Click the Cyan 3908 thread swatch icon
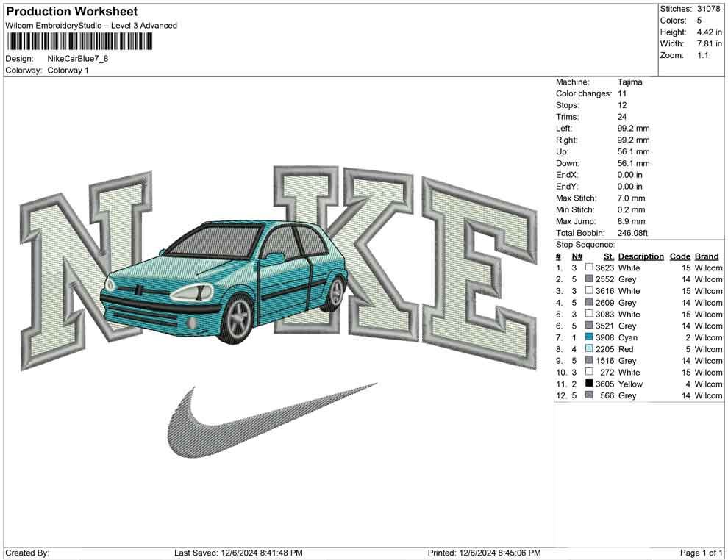This screenshot has height=560, width=728. (x=588, y=337)
